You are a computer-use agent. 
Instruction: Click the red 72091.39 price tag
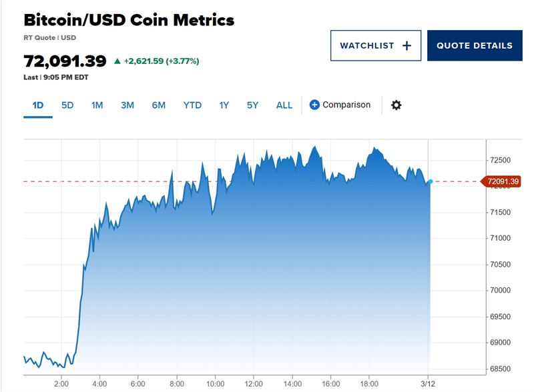point(503,181)
